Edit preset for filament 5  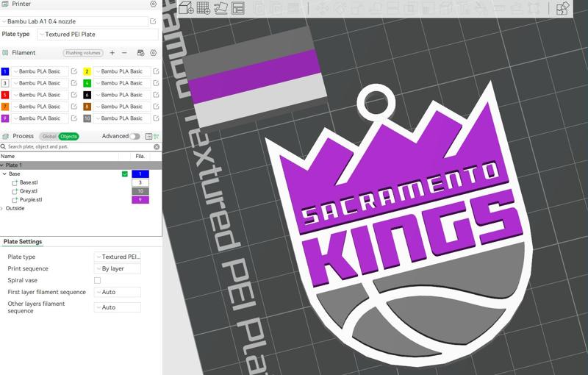[x=74, y=95]
